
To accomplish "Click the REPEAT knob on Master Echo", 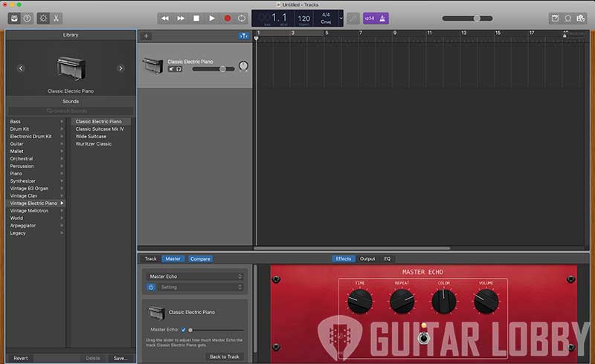I will pyautogui.click(x=402, y=301).
